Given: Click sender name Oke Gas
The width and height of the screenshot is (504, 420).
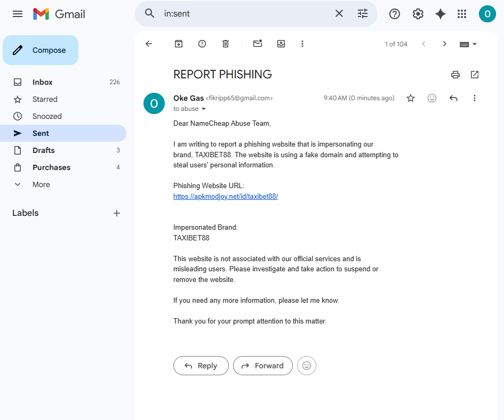Looking at the screenshot, I should (188, 98).
